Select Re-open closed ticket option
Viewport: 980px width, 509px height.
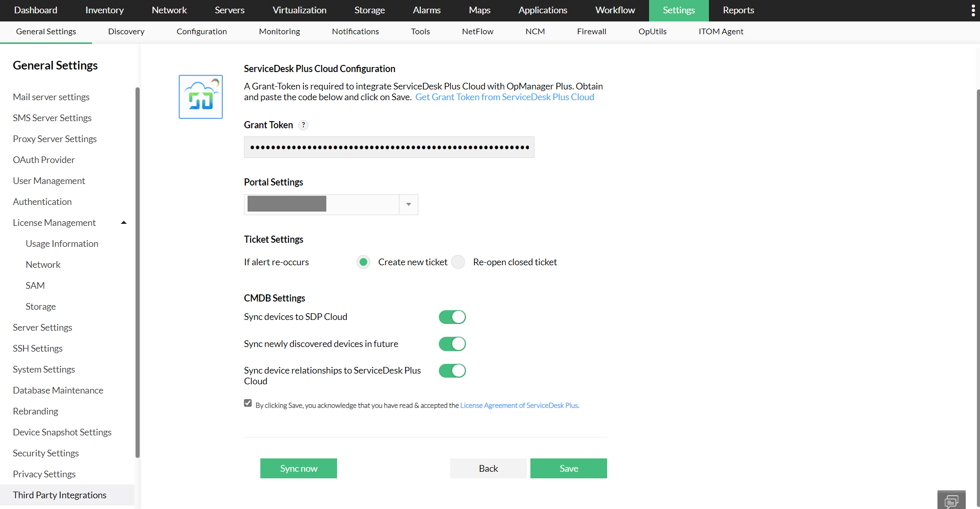click(458, 262)
